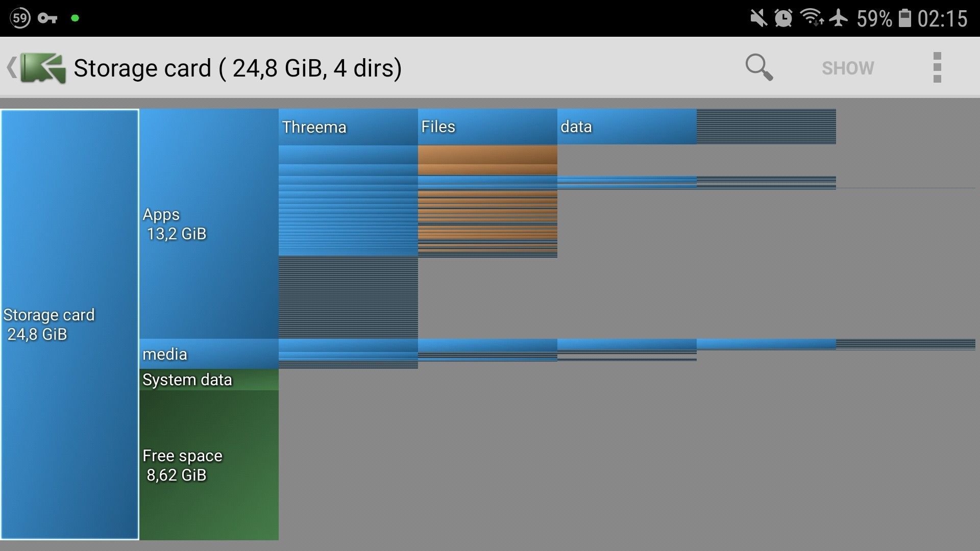This screenshot has height=551, width=980.
Task: Tap the Wi-Fi status icon
Action: 812,17
